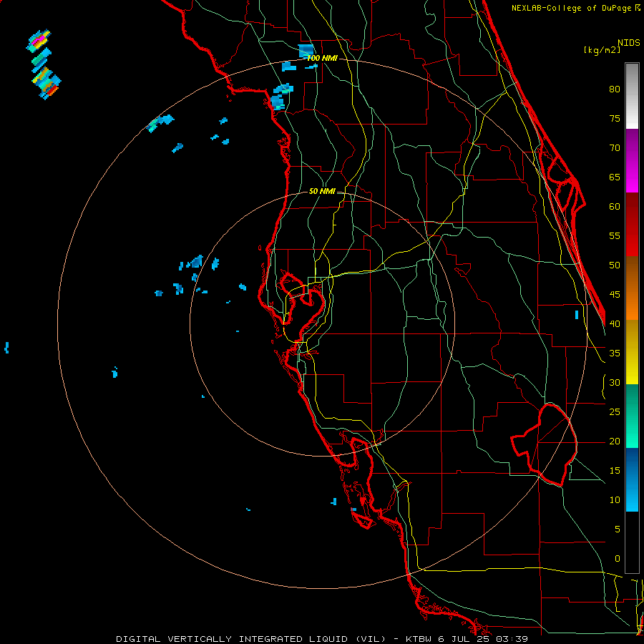Pick the blue segment of the color bar

tap(632, 479)
